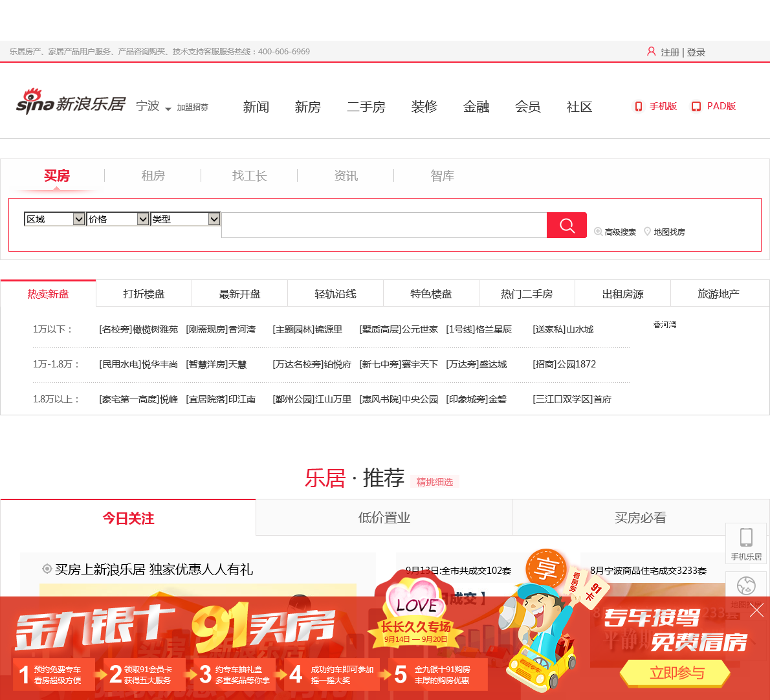This screenshot has width=770, height=700.
Task: Open the 价格 dropdown
Action: point(117,219)
